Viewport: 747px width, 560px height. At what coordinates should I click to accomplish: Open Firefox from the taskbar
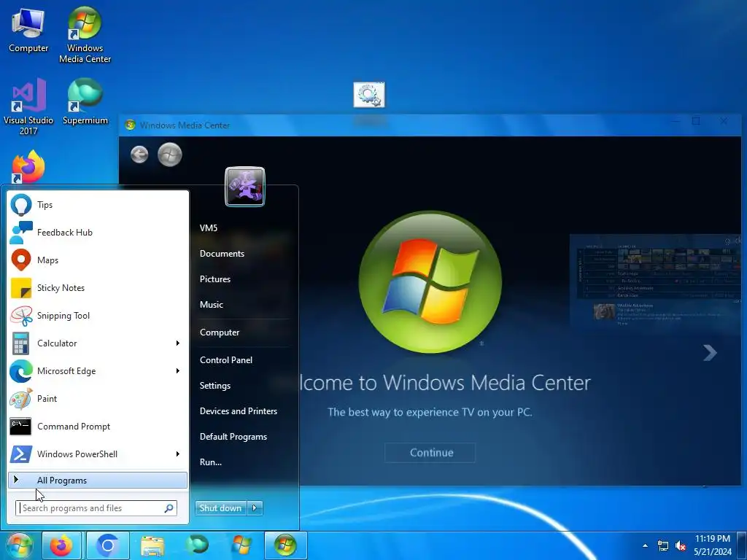click(x=61, y=545)
